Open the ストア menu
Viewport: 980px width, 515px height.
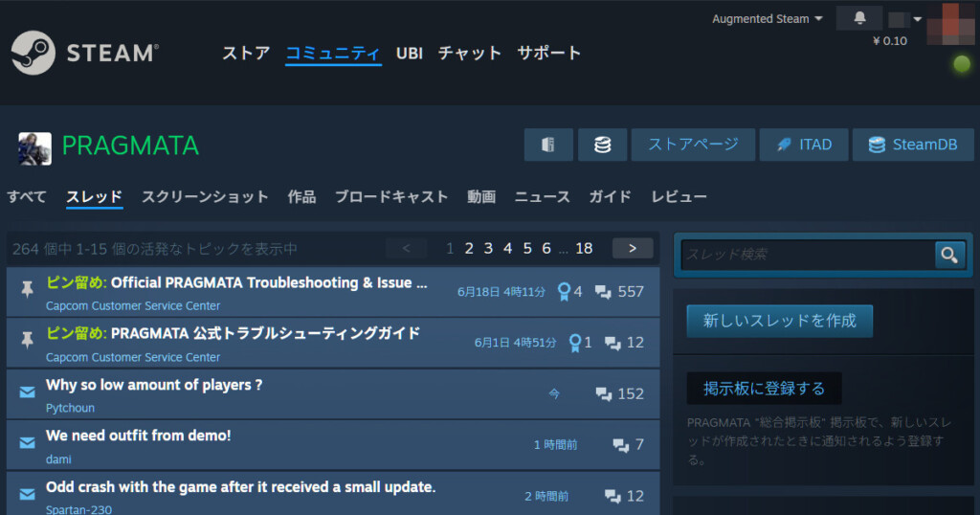(x=246, y=53)
